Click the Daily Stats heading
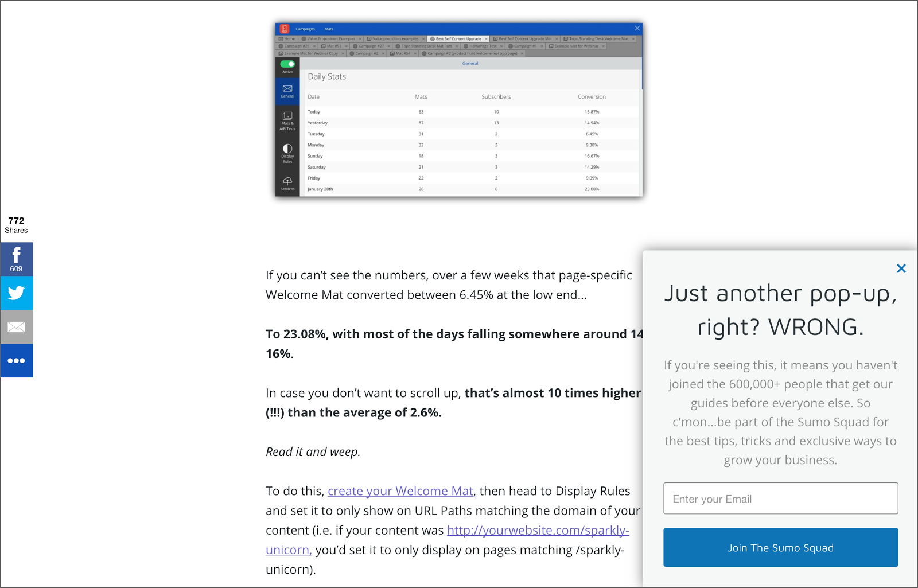The image size is (918, 588). click(327, 76)
